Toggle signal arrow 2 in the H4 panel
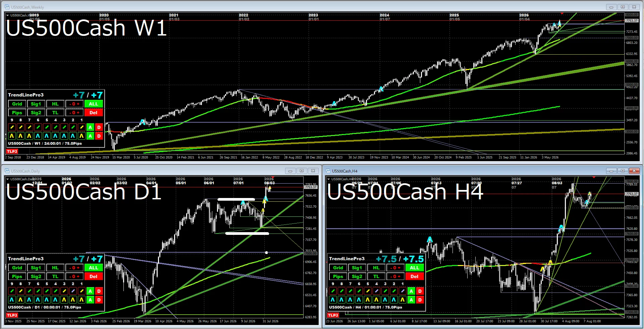The width and height of the screenshot is (644, 329). coord(394,300)
